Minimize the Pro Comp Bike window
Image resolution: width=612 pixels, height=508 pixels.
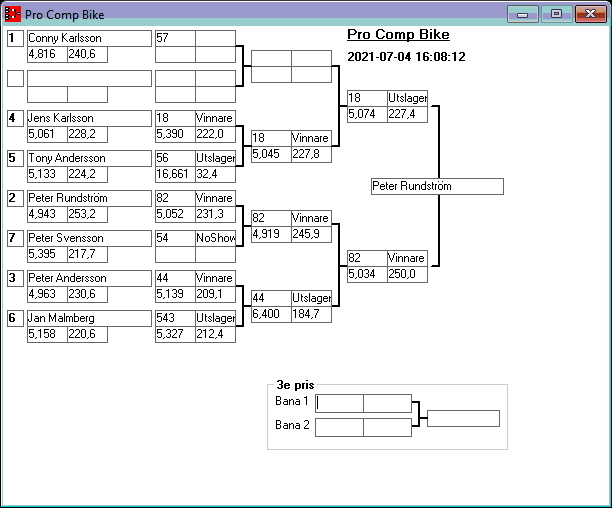(x=522, y=14)
